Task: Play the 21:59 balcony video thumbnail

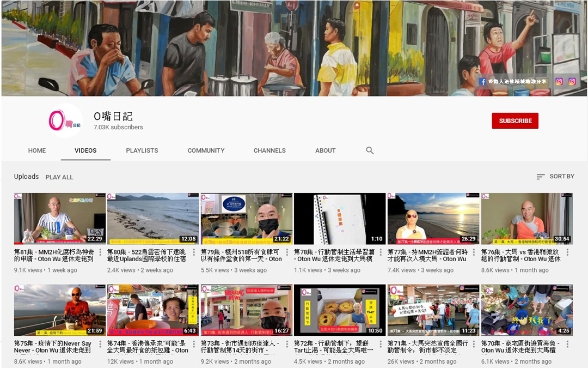Action: pyautogui.click(x=60, y=310)
